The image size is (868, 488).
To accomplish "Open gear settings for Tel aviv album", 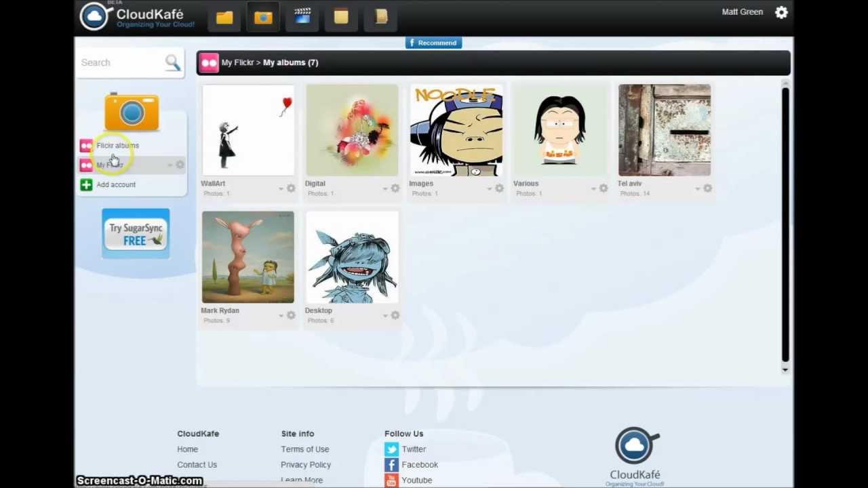I will 707,188.
